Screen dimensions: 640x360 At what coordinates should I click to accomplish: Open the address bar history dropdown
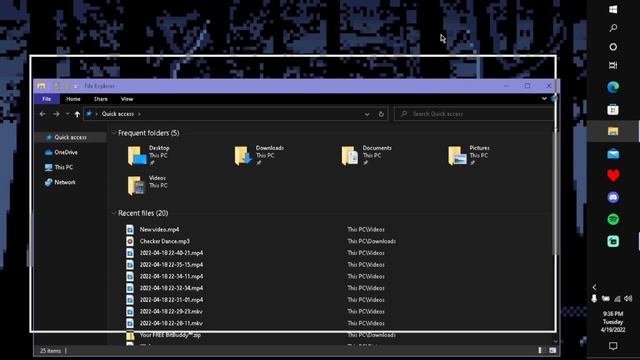pyautogui.click(x=367, y=114)
